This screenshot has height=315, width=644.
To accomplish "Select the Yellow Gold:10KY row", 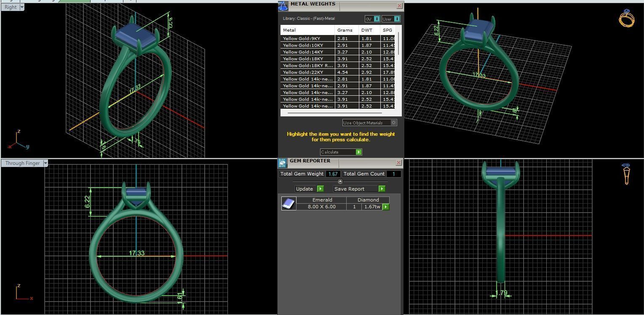I will (x=339, y=45).
